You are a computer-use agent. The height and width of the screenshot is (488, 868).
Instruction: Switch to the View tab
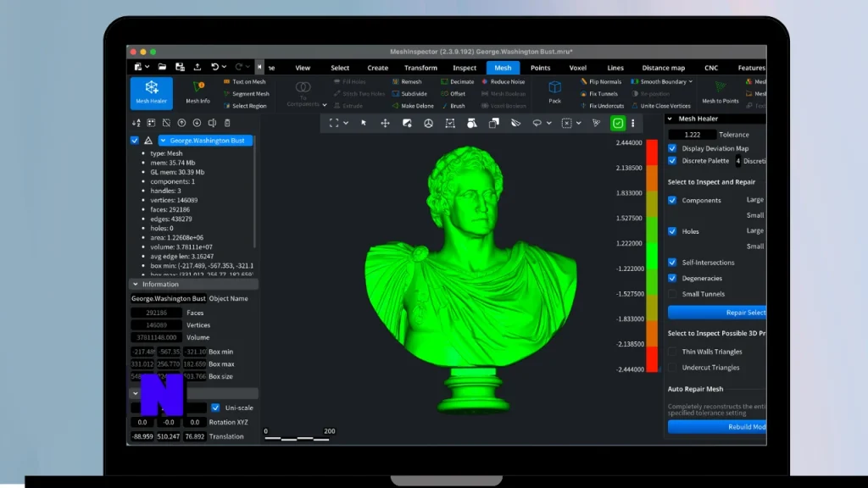pos(303,68)
